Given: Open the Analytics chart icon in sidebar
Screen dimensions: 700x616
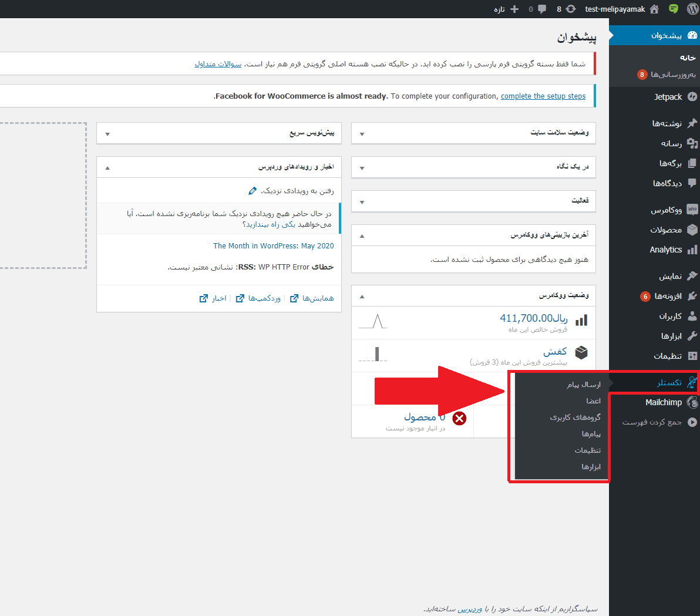Looking at the screenshot, I should pyautogui.click(x=692, y=250).
